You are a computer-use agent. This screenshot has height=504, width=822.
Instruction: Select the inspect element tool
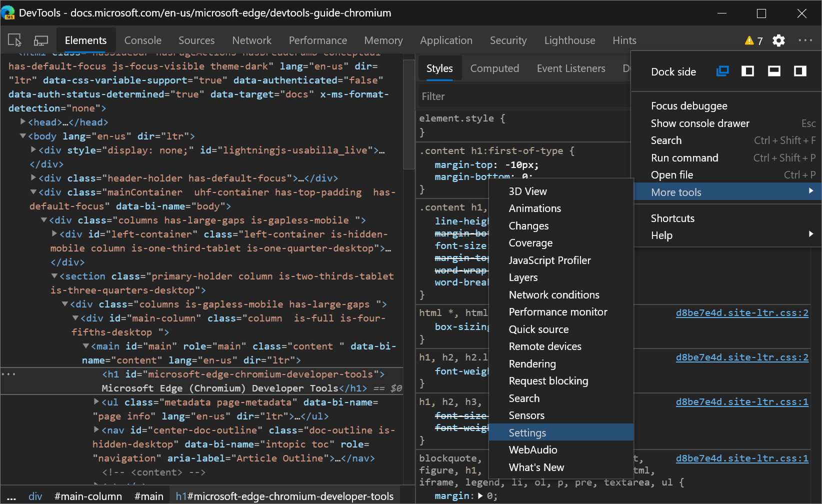[x=14, y=39]
